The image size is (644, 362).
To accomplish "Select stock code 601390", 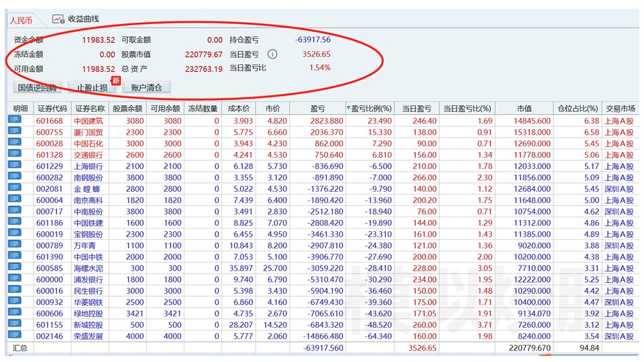I will pos(50,257).
